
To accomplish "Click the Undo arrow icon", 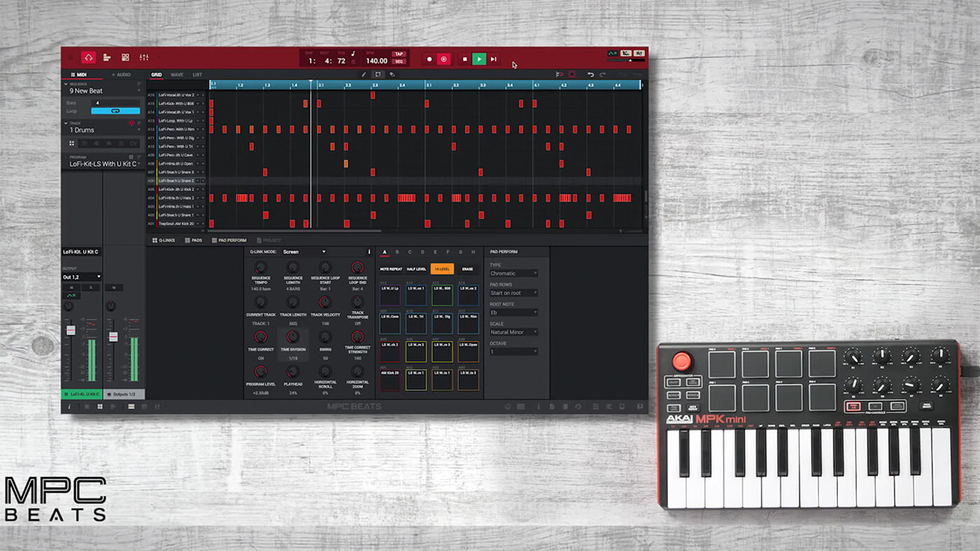I will coord(590,74).
